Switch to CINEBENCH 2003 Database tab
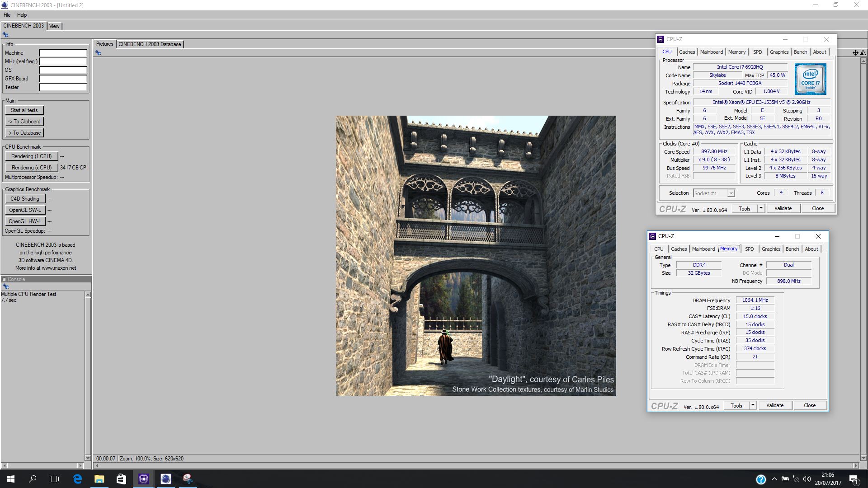The height and width of the screenshot is (488, 868). coord(150,44)
